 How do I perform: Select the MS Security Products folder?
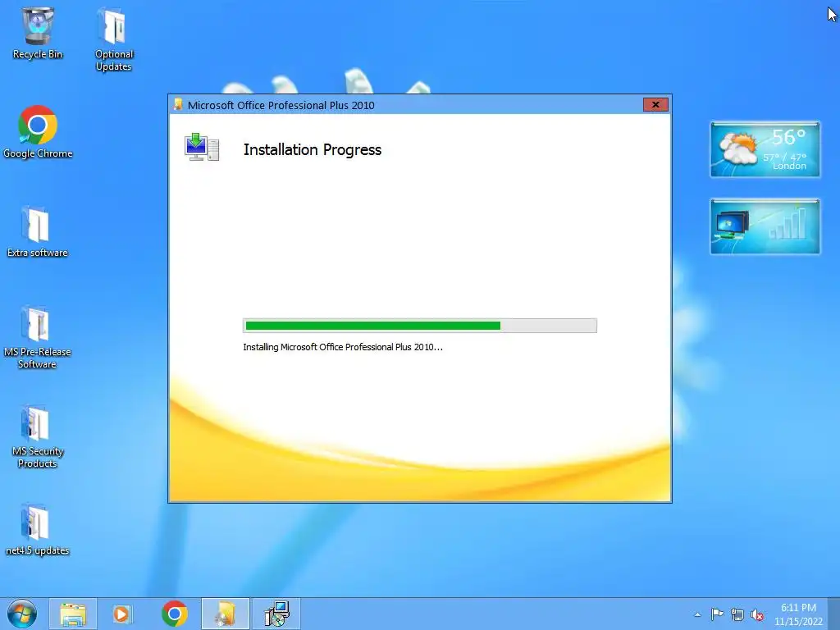click(x=38, y=436)
